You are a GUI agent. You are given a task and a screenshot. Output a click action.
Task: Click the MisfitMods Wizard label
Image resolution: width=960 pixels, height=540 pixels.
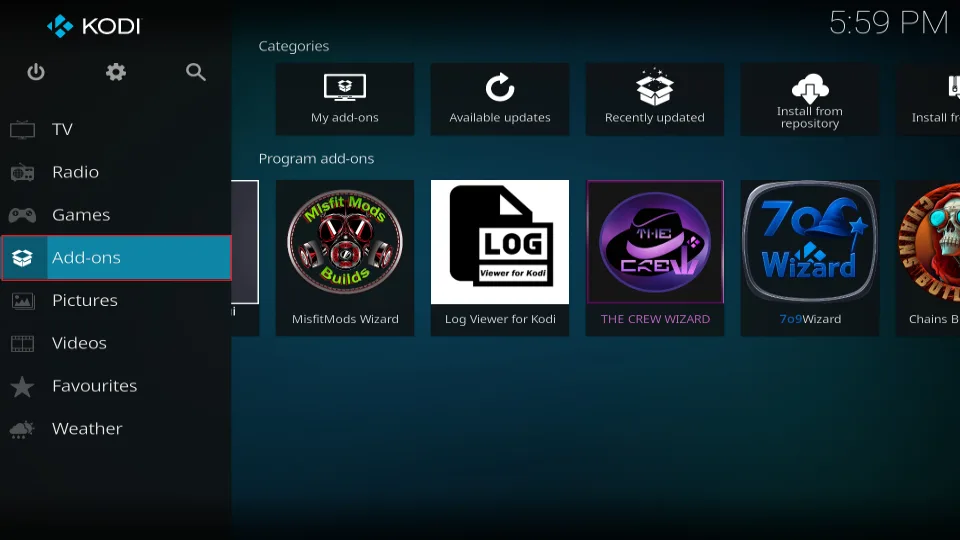click(345, 319)
